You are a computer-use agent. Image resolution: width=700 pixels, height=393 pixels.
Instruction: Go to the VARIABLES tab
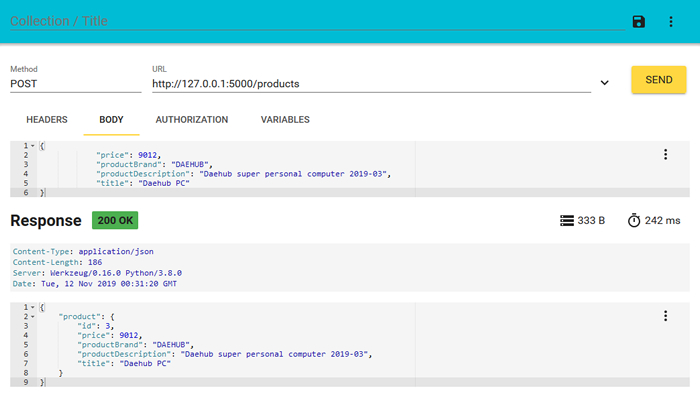(x=285, y=120)
